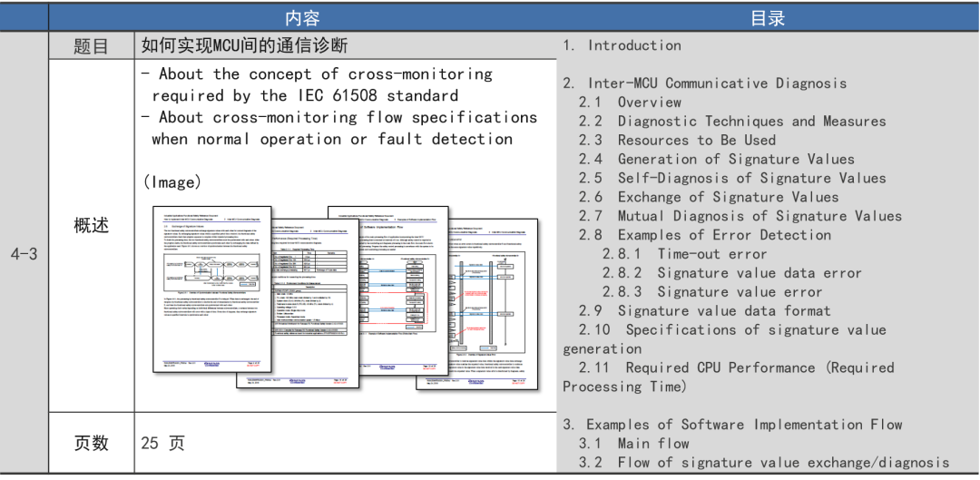
Task: Click the "(Image)" label above thumbnails
Action: point(172,182)
